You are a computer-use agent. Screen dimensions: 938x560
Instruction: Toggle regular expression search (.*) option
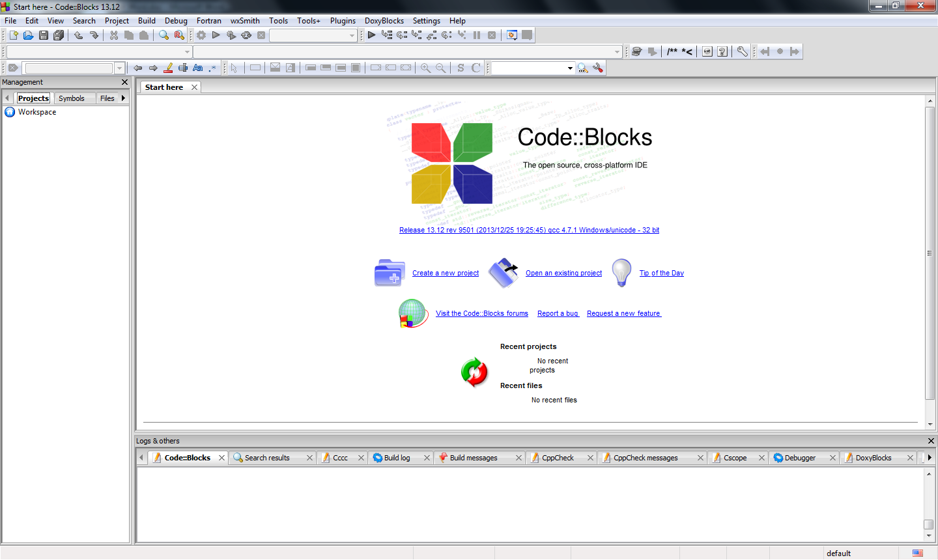pyautogui.click(x=212, y=68)
